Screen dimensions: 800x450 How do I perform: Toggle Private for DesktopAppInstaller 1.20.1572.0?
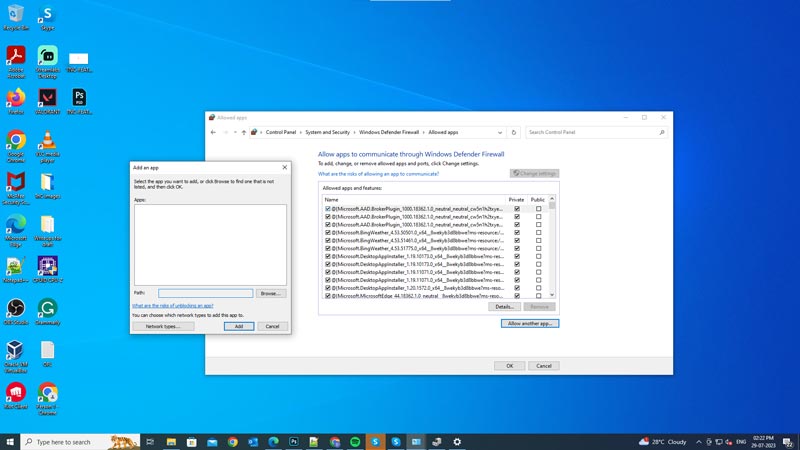517,288
